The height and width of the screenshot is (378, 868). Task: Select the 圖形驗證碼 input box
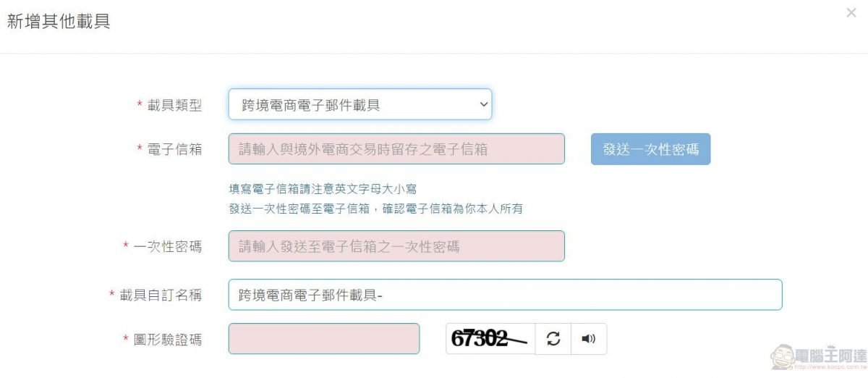pos(324,339)
